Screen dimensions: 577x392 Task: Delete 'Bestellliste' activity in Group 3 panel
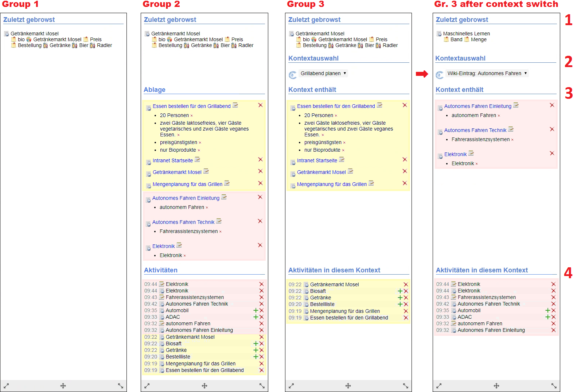click(406, 304)
